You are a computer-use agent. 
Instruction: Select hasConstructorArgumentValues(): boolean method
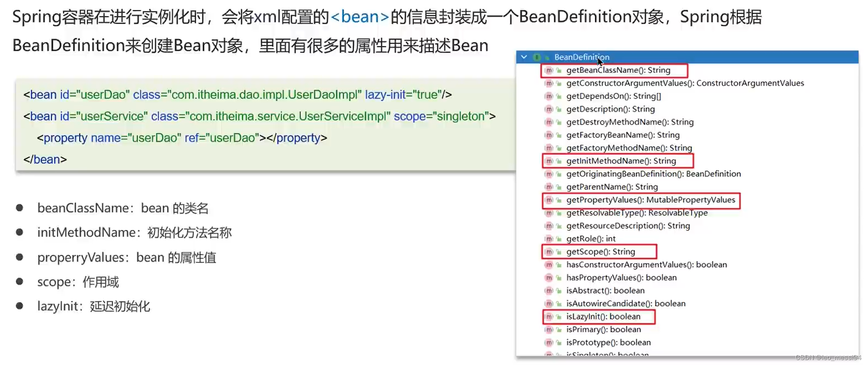pyautogui.click(x=647, y=265)
